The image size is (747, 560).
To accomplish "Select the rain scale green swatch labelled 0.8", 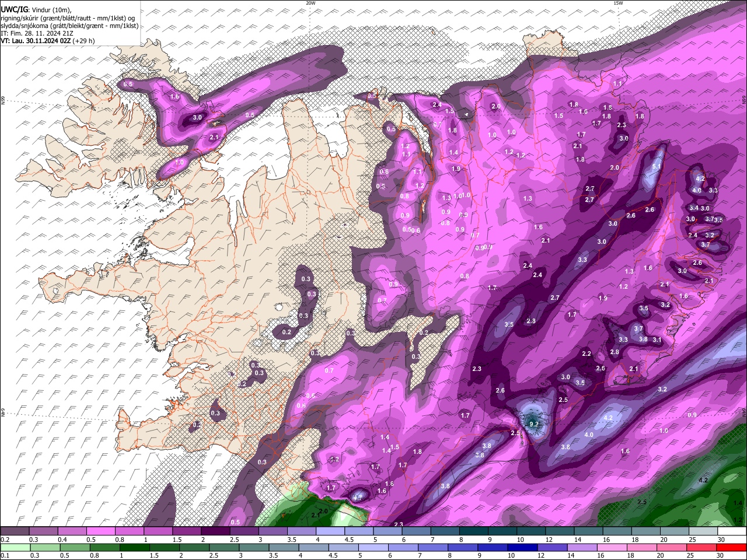I will coord(104,547).
